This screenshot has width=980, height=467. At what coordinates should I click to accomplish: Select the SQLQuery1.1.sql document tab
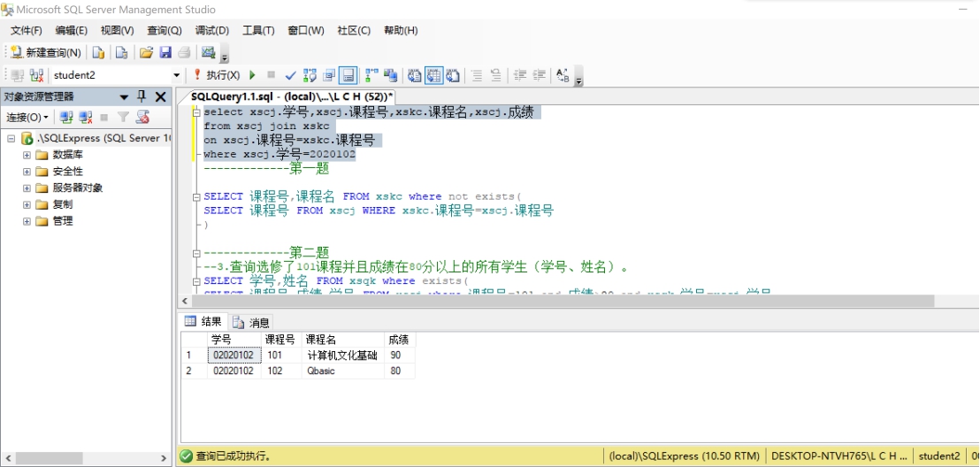(293, 96)
